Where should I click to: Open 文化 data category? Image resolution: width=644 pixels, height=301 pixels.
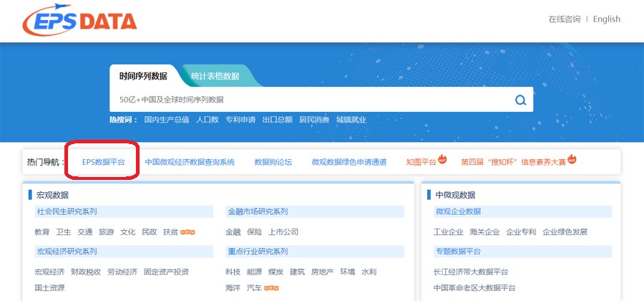pyautogui.click(x=128, y=232)
